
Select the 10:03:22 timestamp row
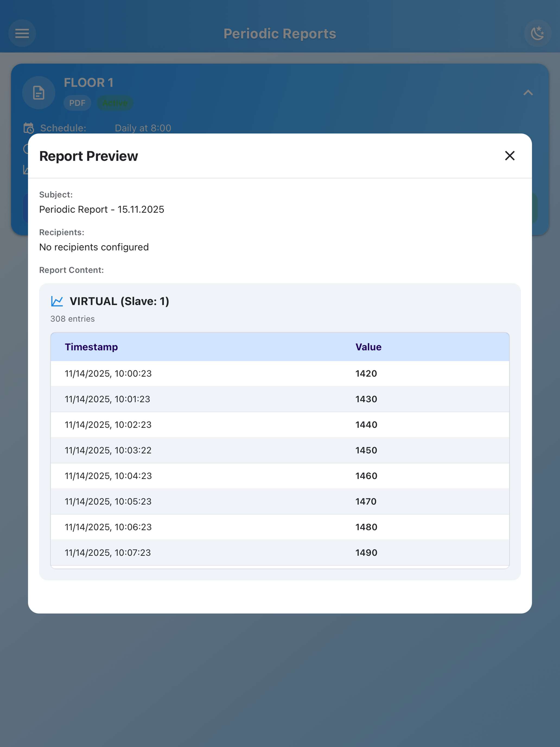pos(108,450)
